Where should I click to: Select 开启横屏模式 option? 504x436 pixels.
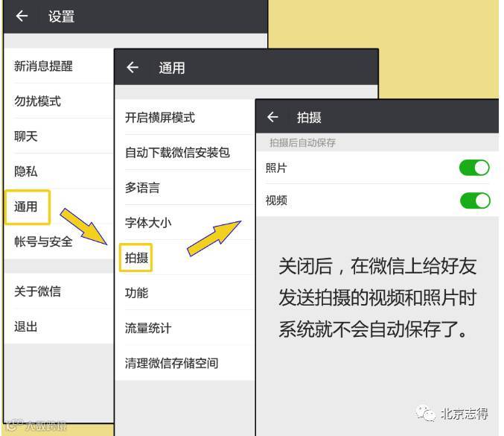coord(185,117)
